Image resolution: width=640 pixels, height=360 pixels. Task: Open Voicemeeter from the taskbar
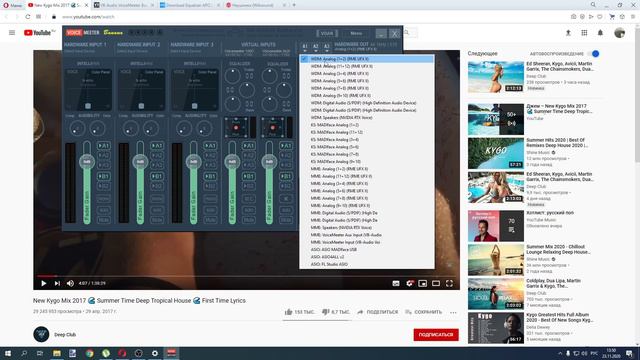[171, 353]
